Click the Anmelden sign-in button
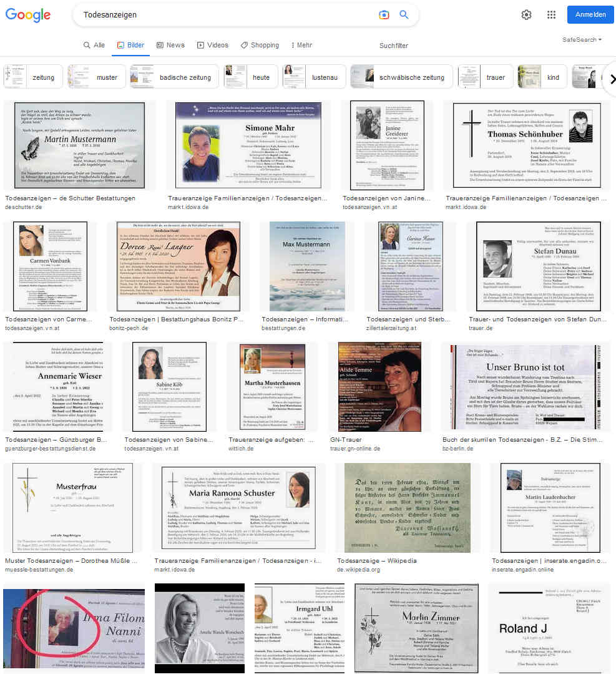This screenshot has width=616, height=677. [x=590, y=15]
